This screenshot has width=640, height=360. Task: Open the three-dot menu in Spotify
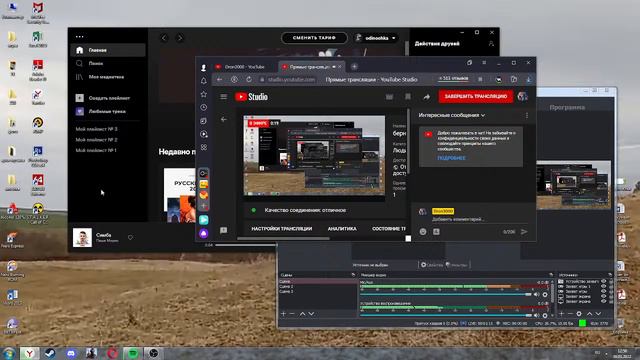[x=79, y=37]
